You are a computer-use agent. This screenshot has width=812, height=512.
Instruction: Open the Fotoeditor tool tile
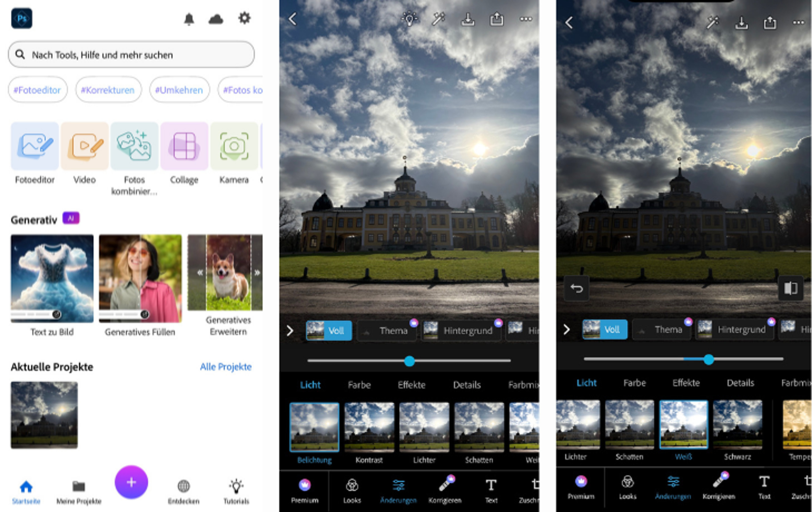click(35, 153)
